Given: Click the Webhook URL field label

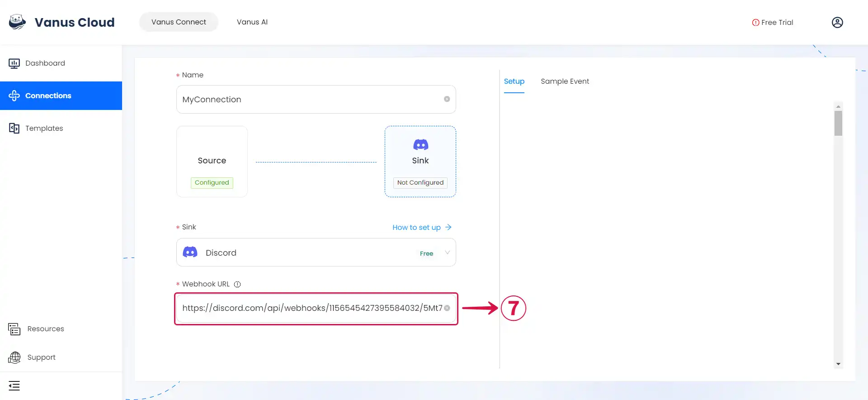Looking at the screenshot, I should pyautogui.click(x=206, y=284).
